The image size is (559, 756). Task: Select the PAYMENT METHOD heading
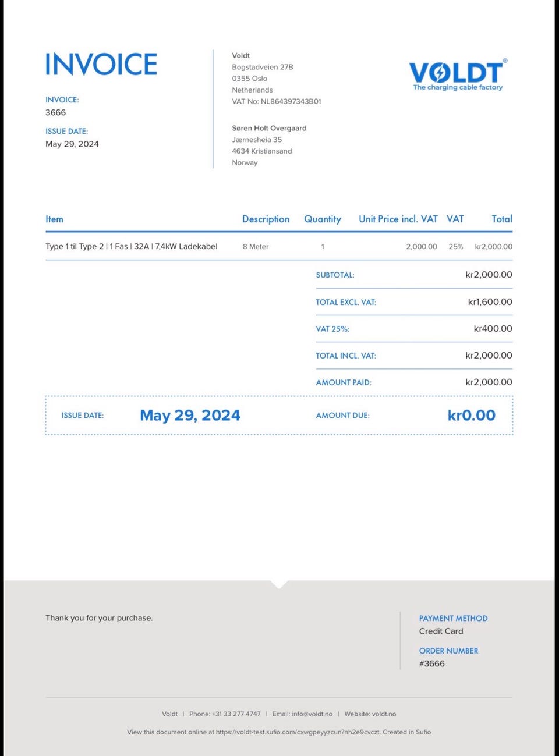pos(454,619)
